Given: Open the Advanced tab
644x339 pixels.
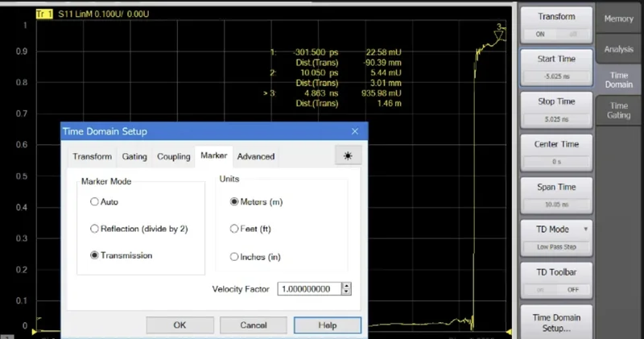Looking at the screenshot, I should point(256,156).
